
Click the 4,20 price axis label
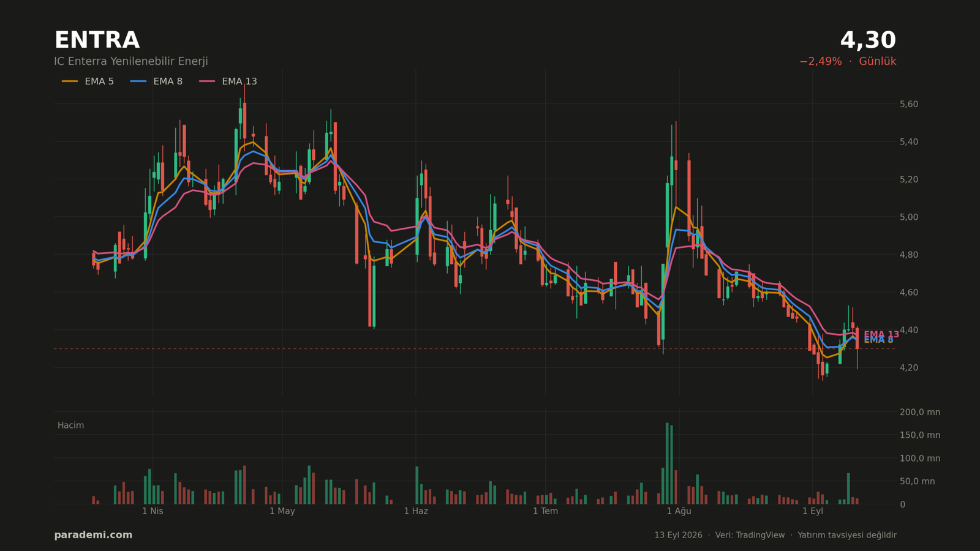(909, 368)
